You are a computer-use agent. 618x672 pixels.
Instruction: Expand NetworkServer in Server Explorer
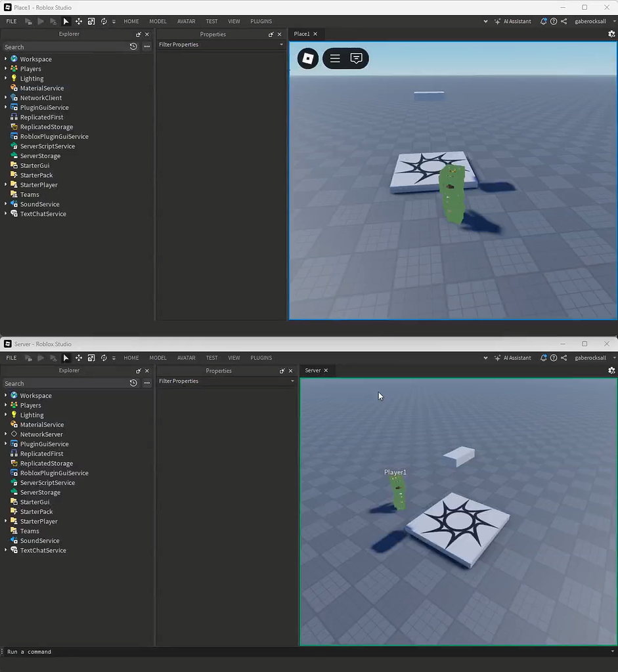point(5,434)
